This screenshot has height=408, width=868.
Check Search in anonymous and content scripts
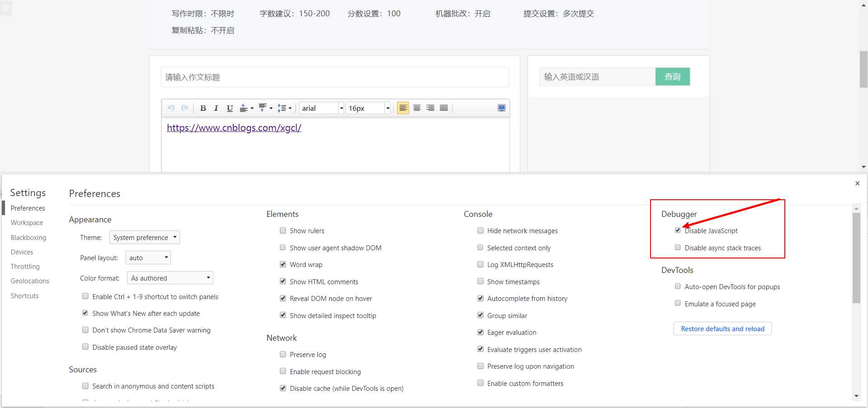85,386
